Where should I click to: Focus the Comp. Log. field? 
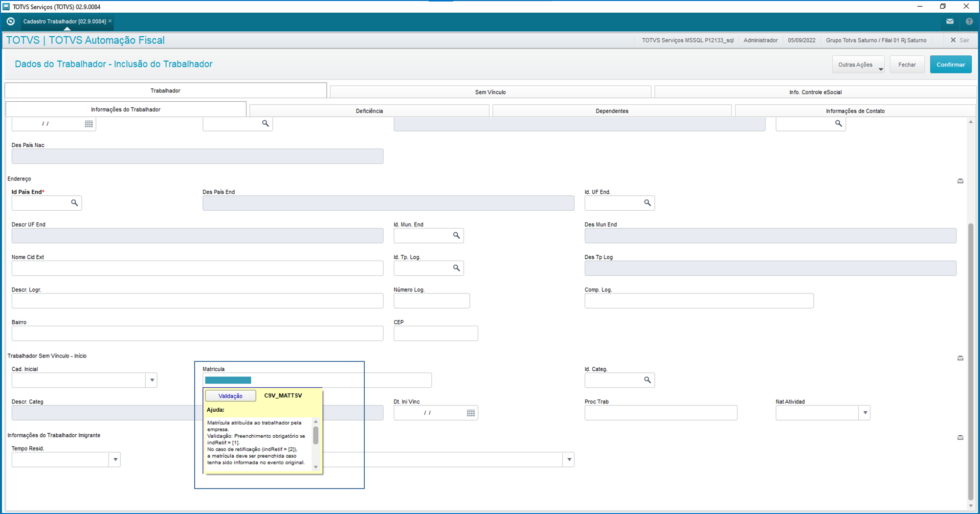[x=699, y=301]
